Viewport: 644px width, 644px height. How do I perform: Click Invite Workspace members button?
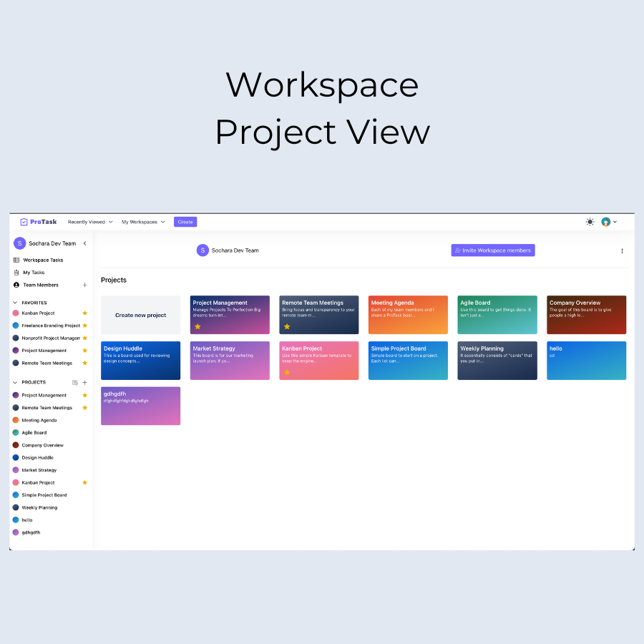(x=493, y=250)
